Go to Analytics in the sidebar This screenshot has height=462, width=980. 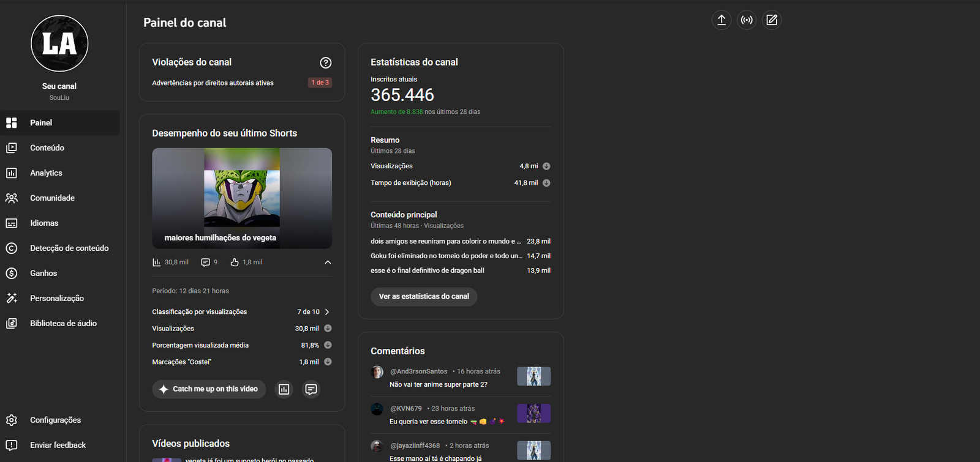60,173
